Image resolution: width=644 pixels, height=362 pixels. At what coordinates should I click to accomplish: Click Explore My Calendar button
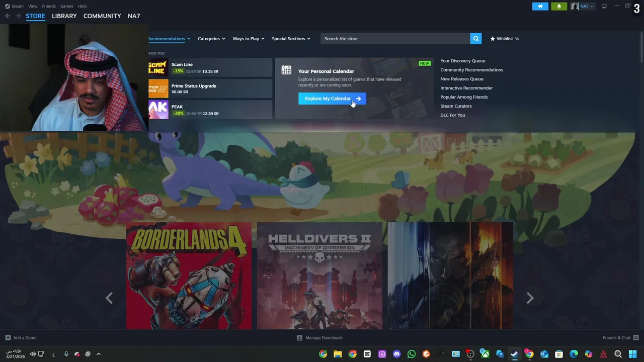point(332,99)
